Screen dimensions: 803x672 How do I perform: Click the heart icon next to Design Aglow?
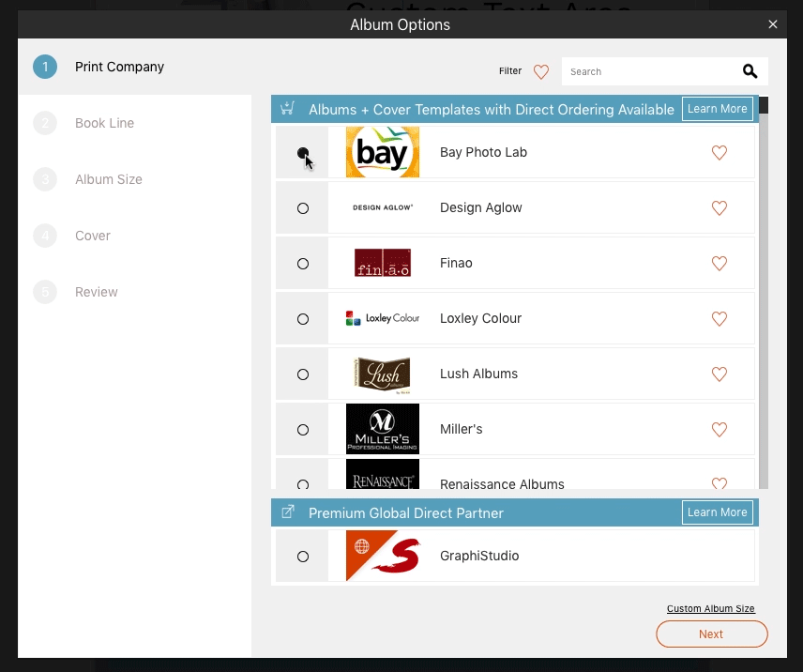720,208
